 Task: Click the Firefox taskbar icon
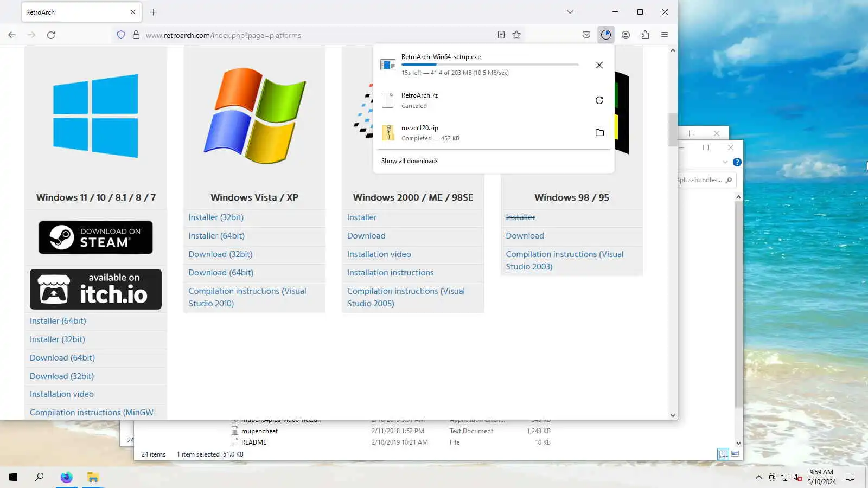tap(66, 477)
